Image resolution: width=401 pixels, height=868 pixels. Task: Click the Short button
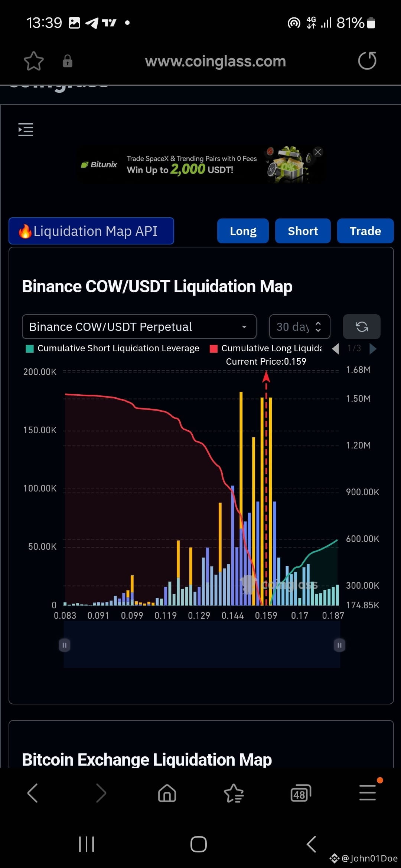(303, 231)
